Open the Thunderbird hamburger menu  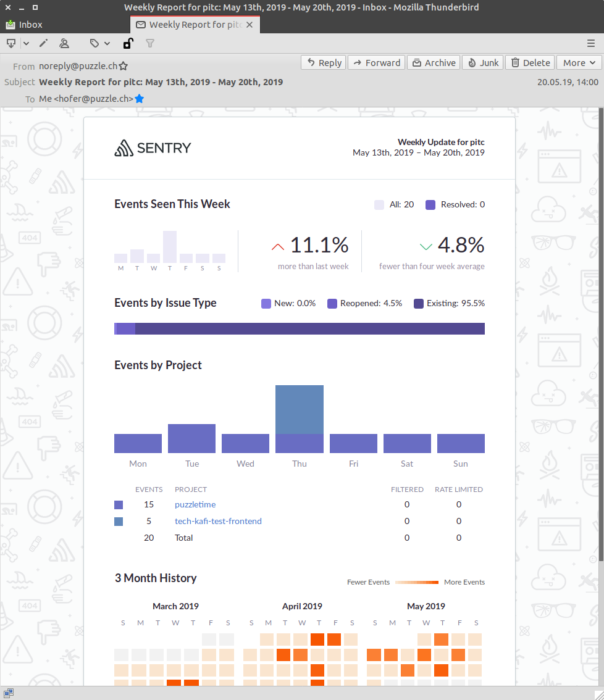click(x=591, y=43)
